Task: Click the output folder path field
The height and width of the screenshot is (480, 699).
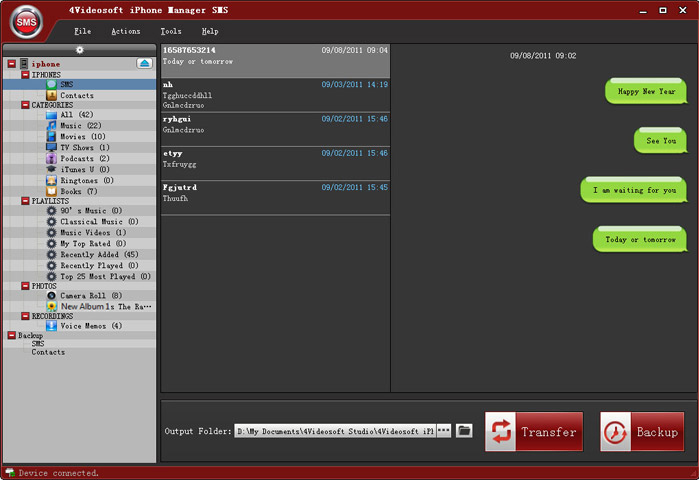Action: (335, 431)
